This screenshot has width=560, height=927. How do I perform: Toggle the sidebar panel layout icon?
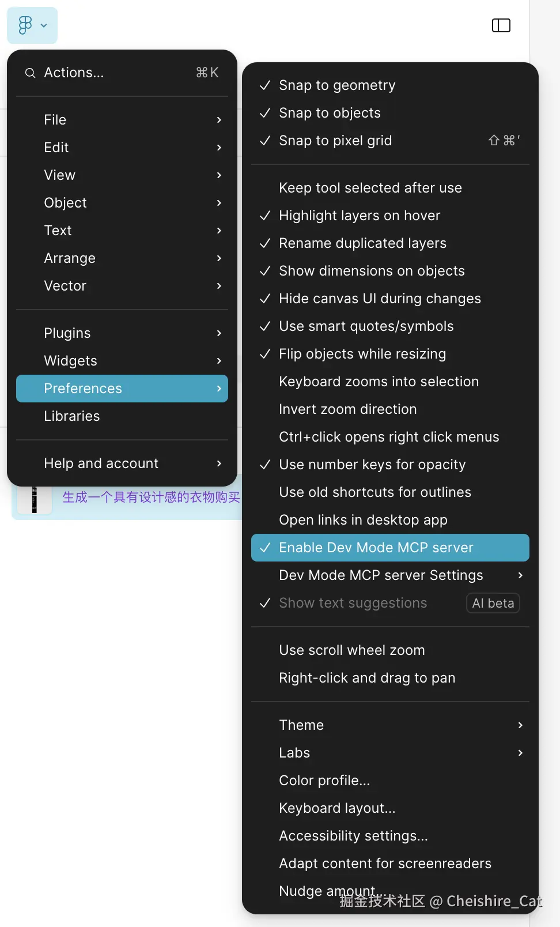pos(501,25)
